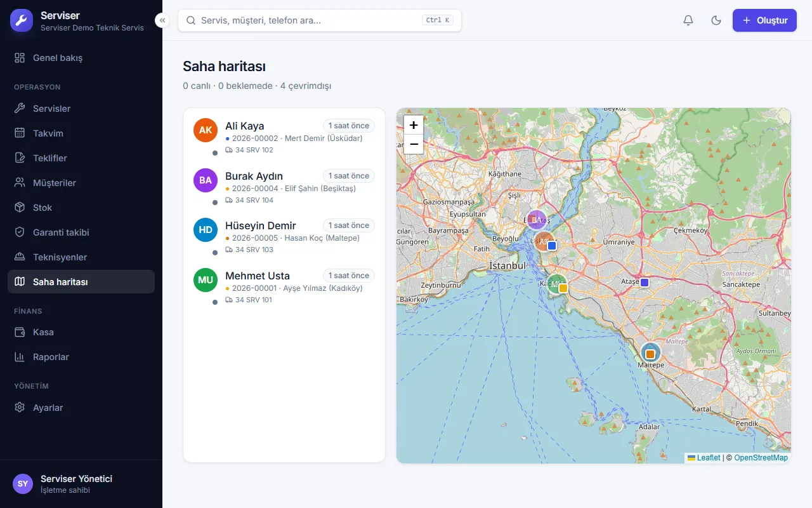Click the Kasa wallet icon
The height and width of the screenshot is (508, 812).
(20, 332)
